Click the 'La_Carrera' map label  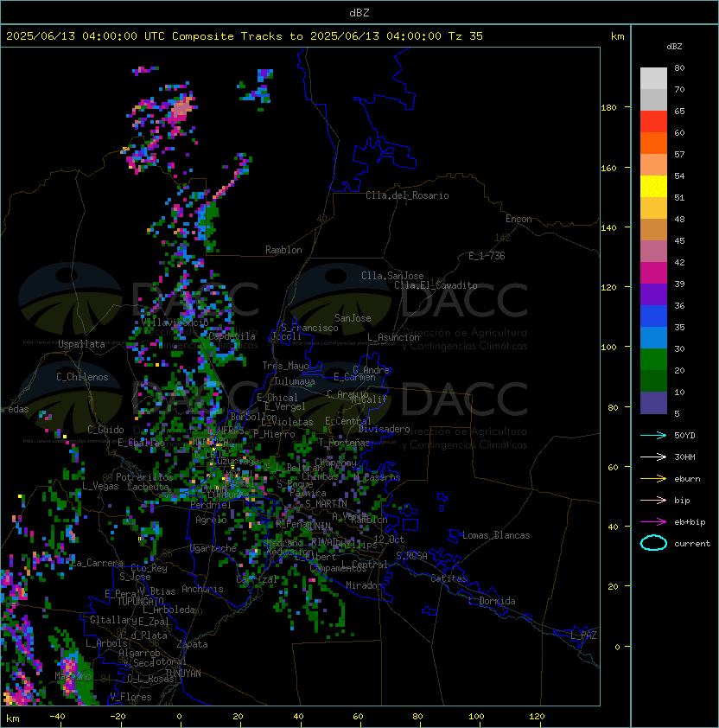pyautogui.click(x=98, y=563)
